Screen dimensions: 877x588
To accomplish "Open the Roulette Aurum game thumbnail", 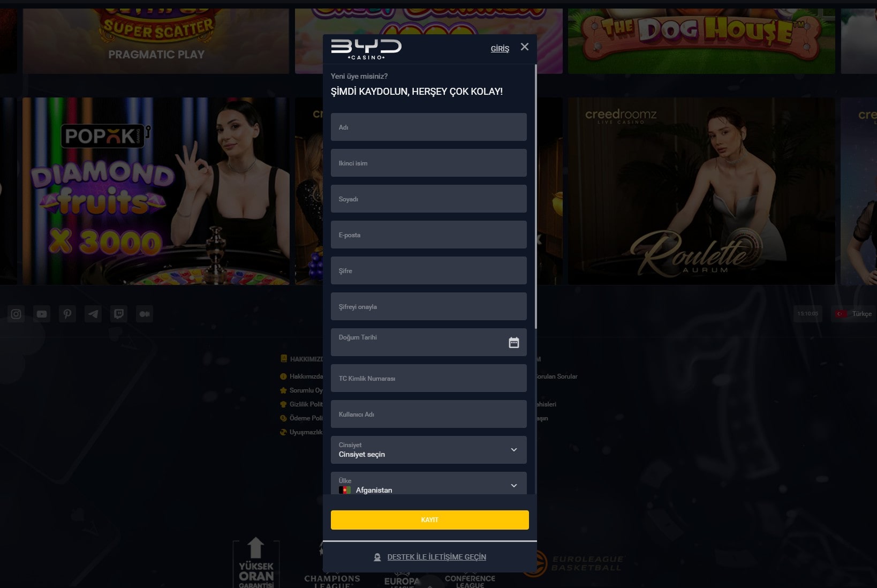I will click(701, 191).
